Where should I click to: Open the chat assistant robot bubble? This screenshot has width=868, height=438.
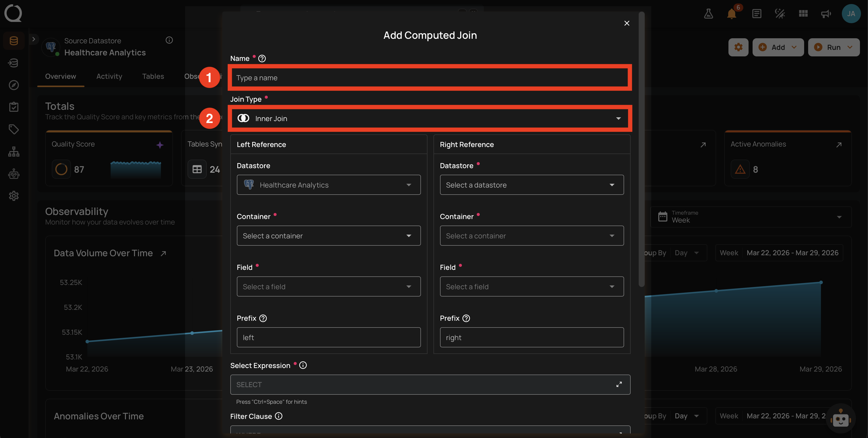841,418
